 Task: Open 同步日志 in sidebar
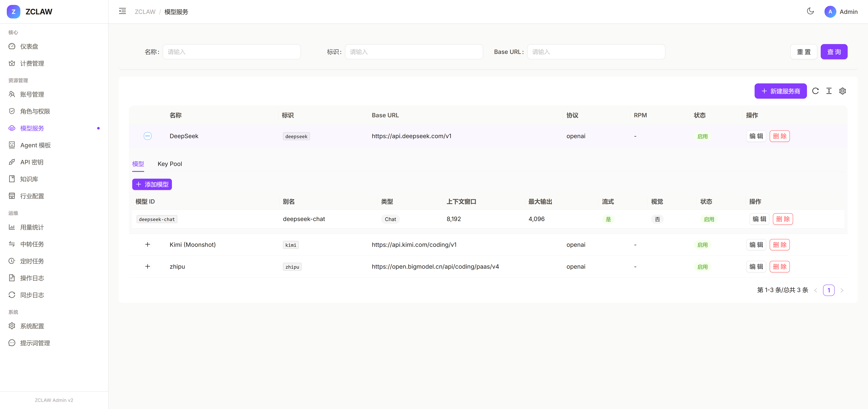pos(32,295)
